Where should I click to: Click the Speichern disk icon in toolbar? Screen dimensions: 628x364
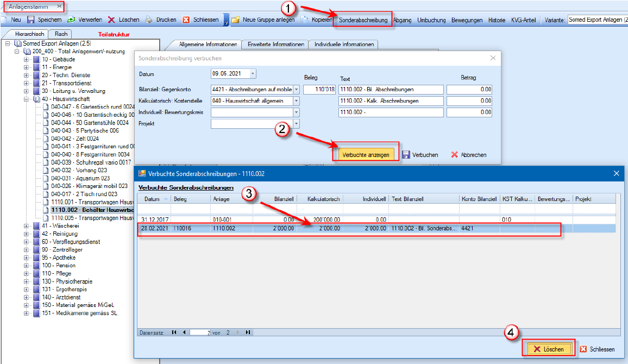pos(31,20)
